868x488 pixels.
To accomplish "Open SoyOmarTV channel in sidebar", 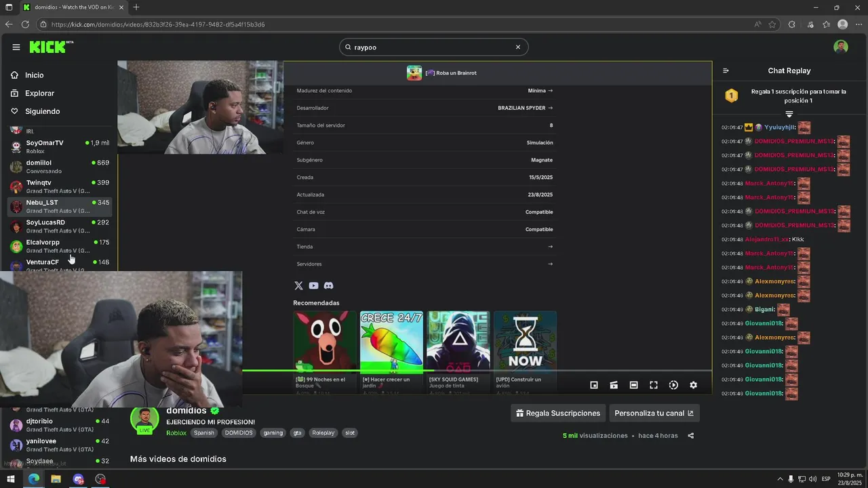I will [60, 146].
